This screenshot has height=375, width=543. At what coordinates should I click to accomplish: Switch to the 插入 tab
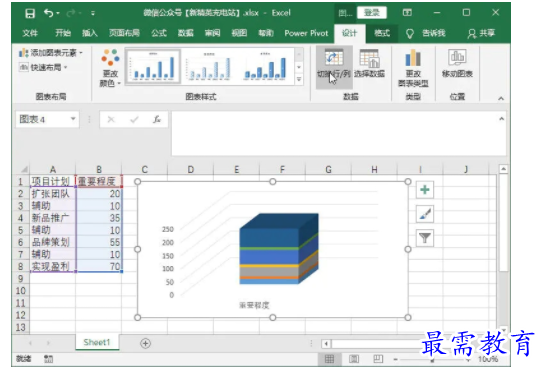(90, 33)
